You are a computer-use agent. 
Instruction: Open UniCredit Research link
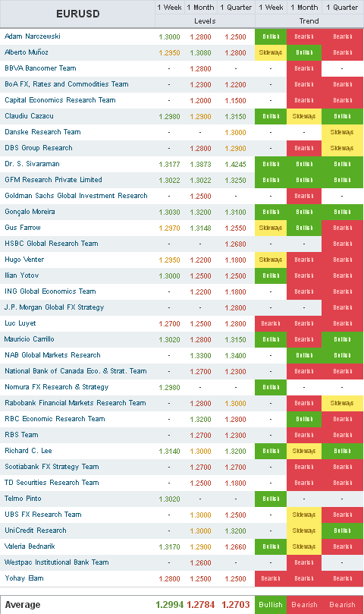36,531
